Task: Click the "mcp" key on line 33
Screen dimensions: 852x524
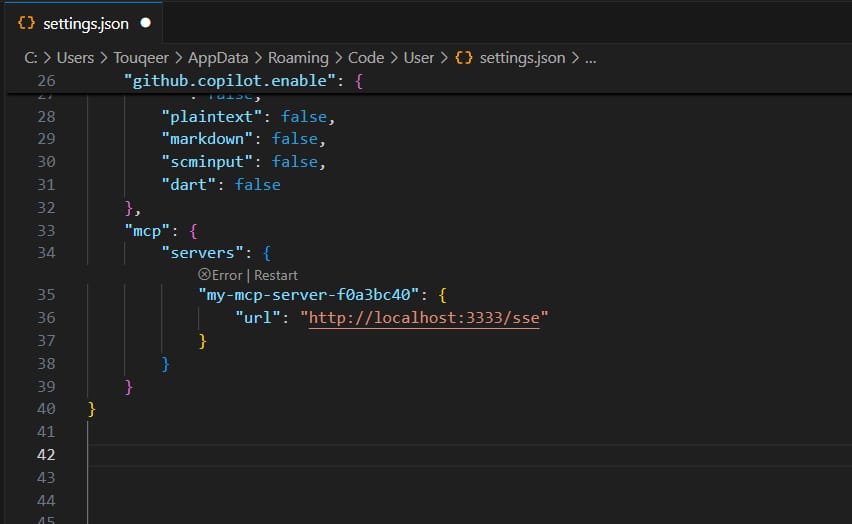Action: click(x=147, y=231)
